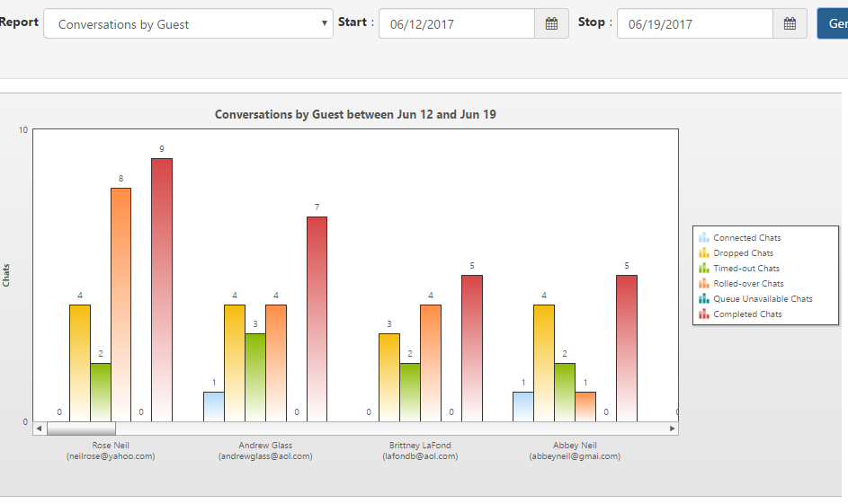Select Rose Neil's Dropped Chats bar (4)
The image size is (848, 504).
pyautogui.click(x=80, y=363)
